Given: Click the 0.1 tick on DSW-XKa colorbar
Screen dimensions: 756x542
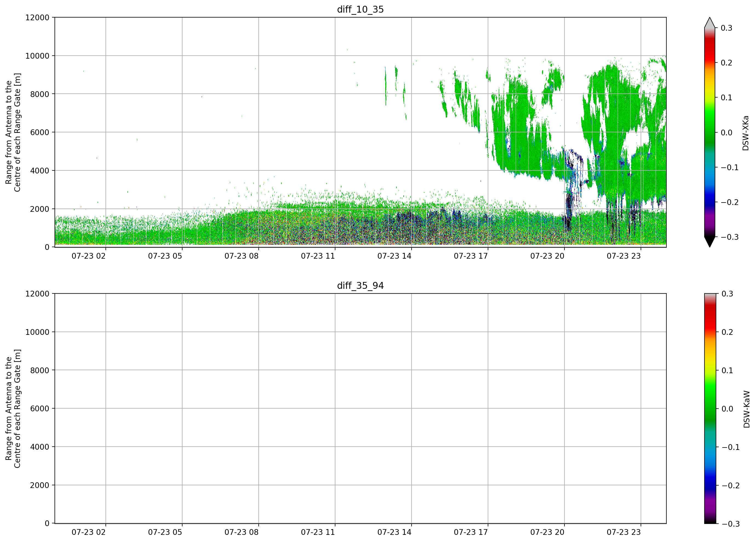Looking at the screenshot, I should (x=727, y=98).
